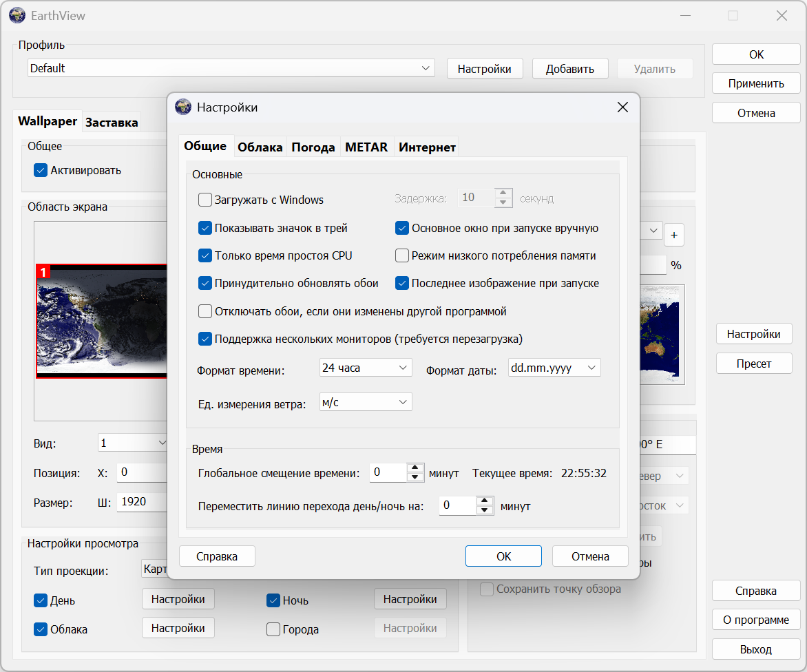Image resolution: width=807 pixels, height=672 pixels.
Task: Open Настройки for День layer
Action: 178,599
